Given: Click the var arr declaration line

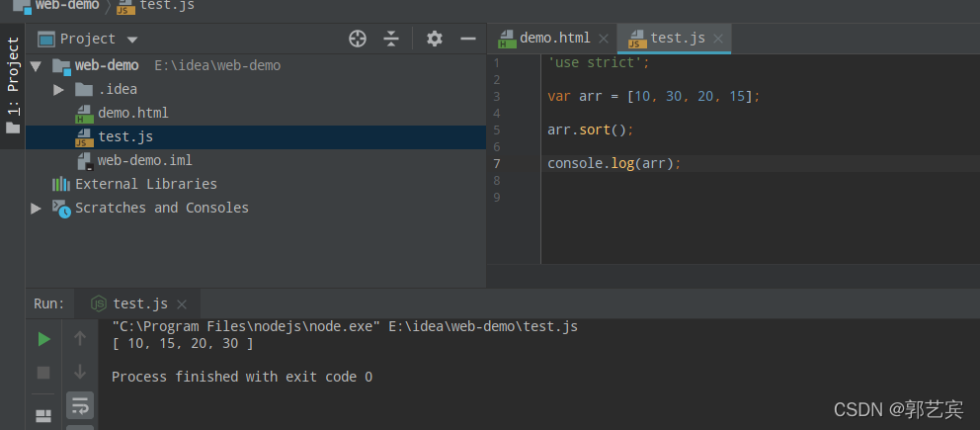Looking at the screenshot, I should [x=654, y=96].
